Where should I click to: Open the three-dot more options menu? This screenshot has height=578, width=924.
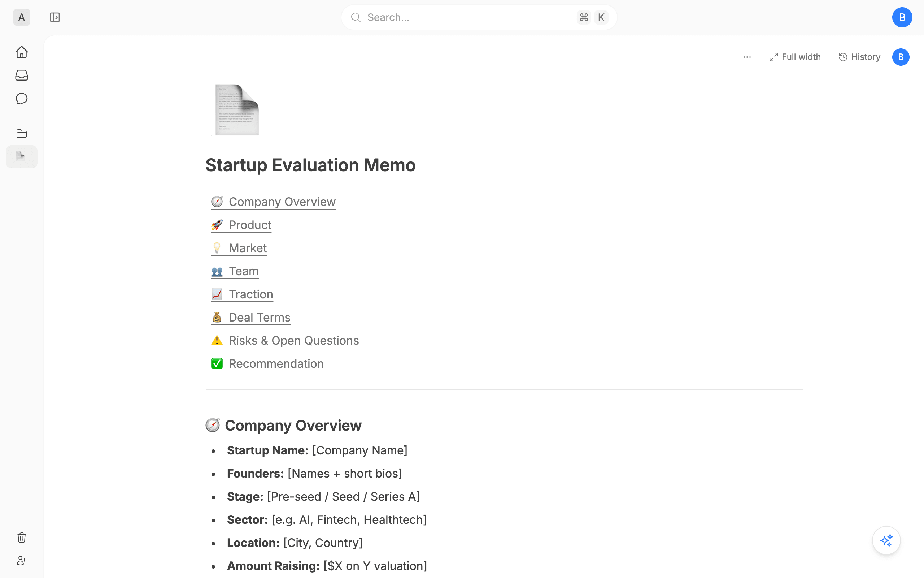click(x=747, y=57)
